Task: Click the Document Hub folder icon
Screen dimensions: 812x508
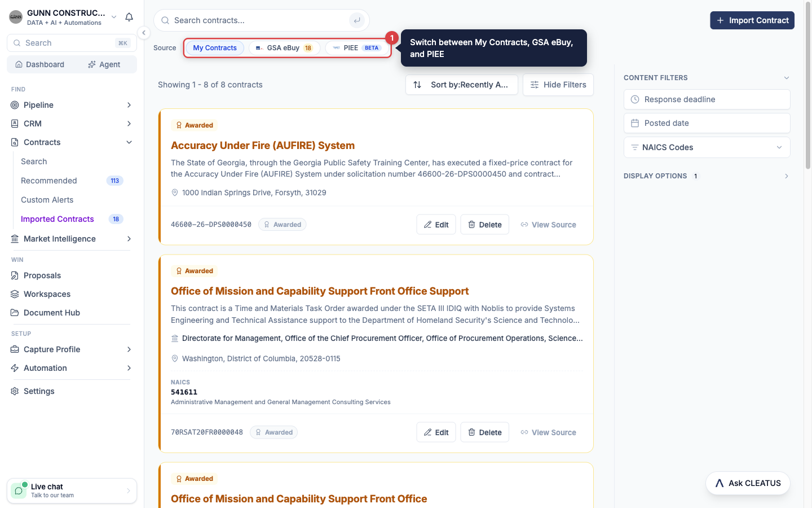Action: pos(15,313)
